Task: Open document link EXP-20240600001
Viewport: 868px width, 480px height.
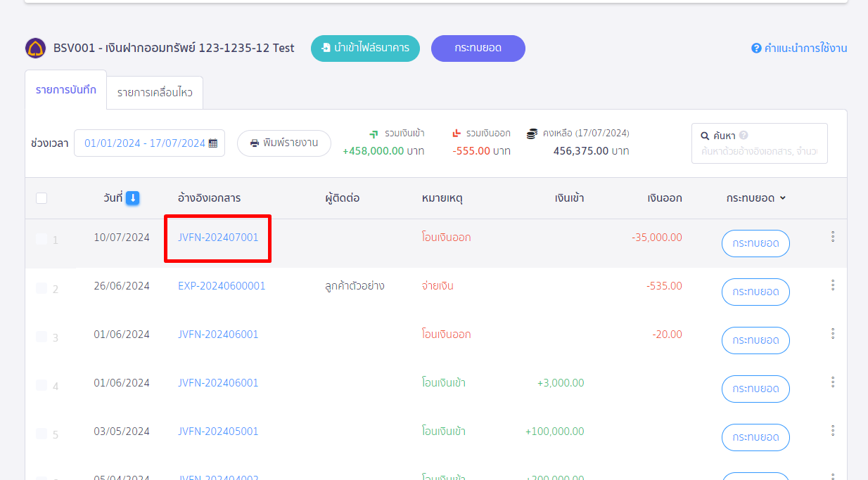Action: [x=222, y=286]
